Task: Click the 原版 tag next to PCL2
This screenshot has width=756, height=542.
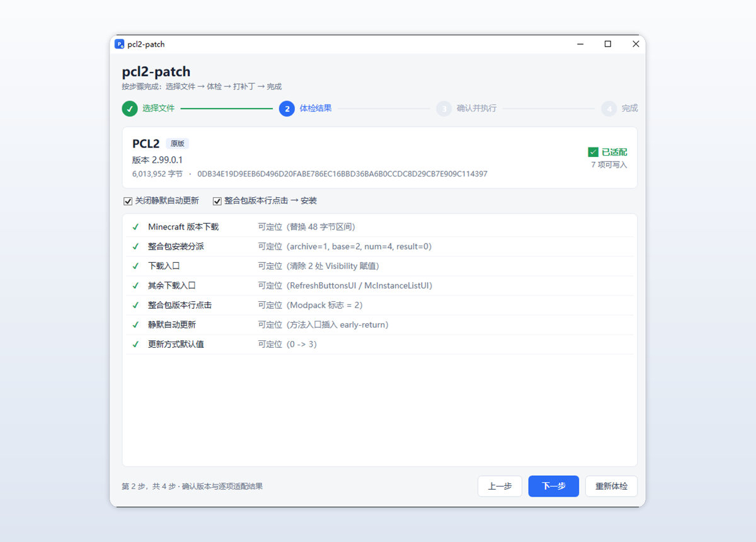Action: (x=178, y=144)
